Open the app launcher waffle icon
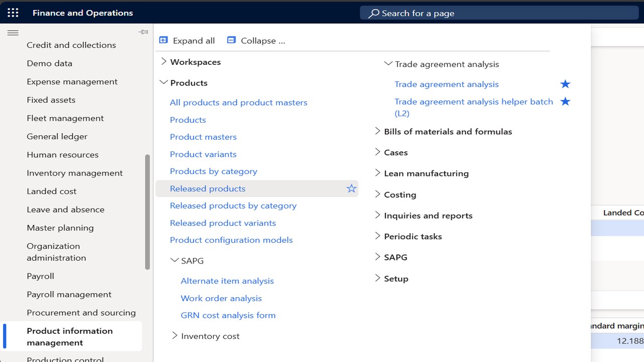Viewport: 644px width, 362px height. pyautogui.click(x=13, y=13)
